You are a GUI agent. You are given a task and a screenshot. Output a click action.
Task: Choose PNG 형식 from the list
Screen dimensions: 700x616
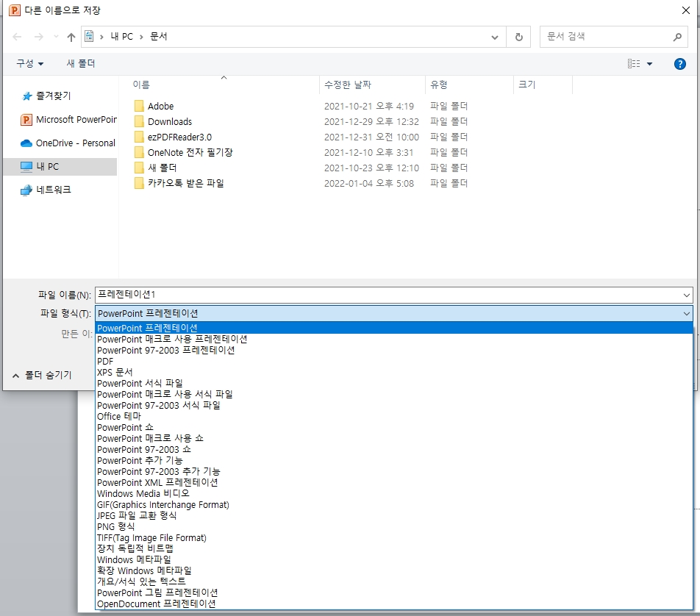tap(394, 527)
